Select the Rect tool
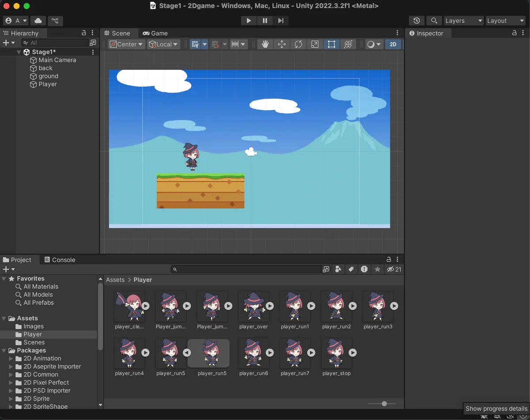Screen dimensions: 530x420 331,44
